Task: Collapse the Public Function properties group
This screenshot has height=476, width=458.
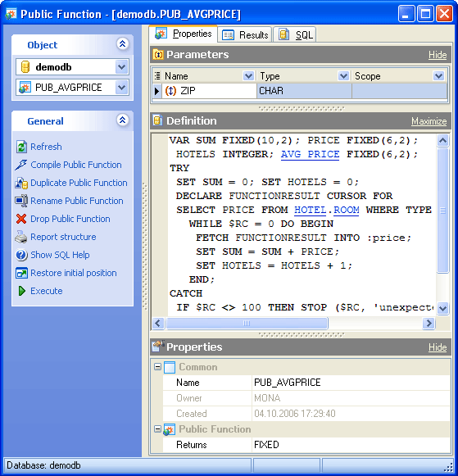Action: 157,429
